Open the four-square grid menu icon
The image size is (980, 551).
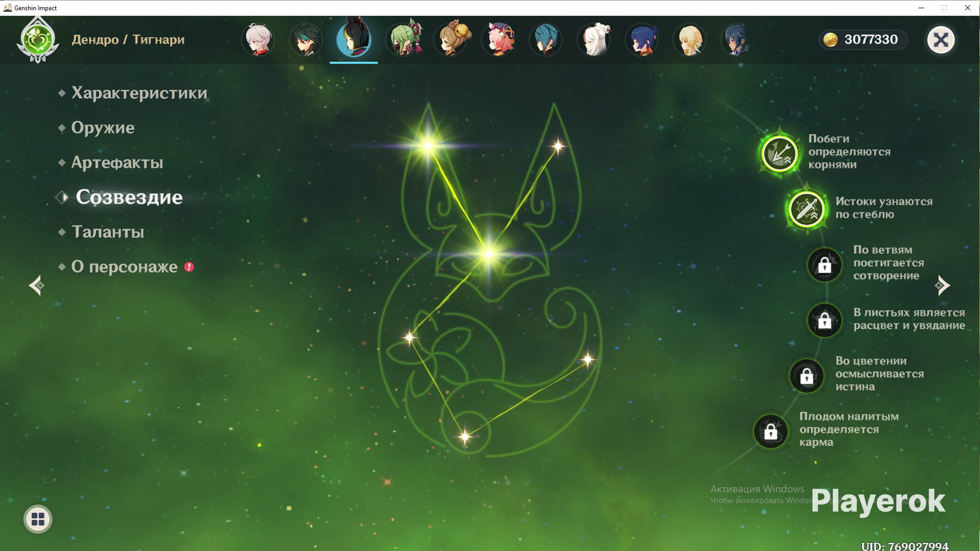[x=38, y=519]
